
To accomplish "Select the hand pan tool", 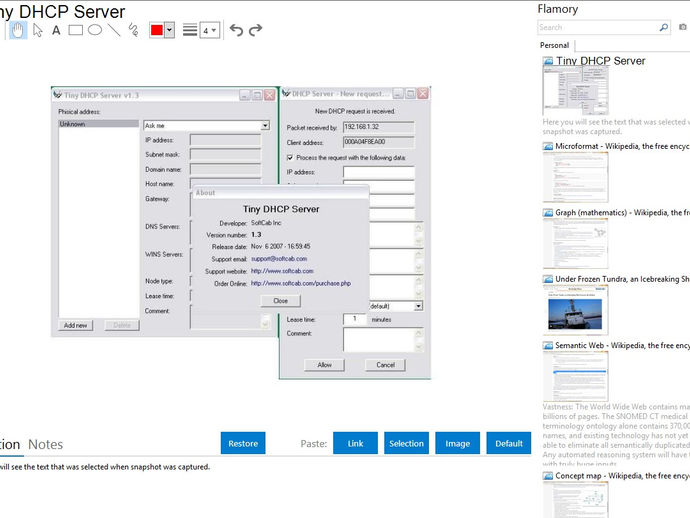I will tap(18, 30).
